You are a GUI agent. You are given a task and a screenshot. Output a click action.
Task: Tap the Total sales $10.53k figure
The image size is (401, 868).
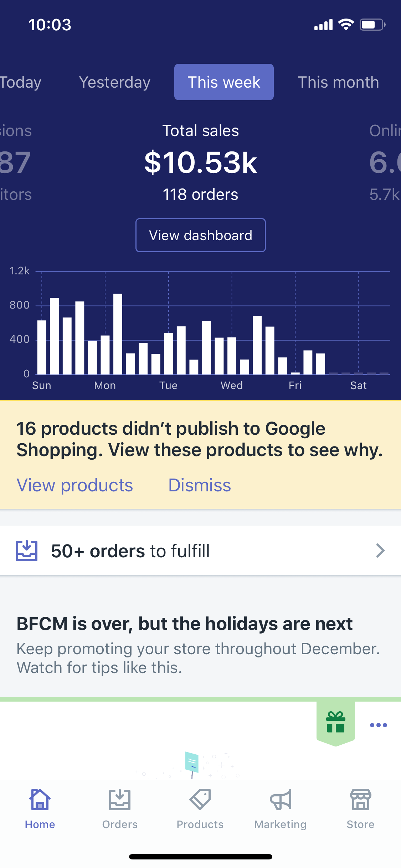click(x=200, y=162)
